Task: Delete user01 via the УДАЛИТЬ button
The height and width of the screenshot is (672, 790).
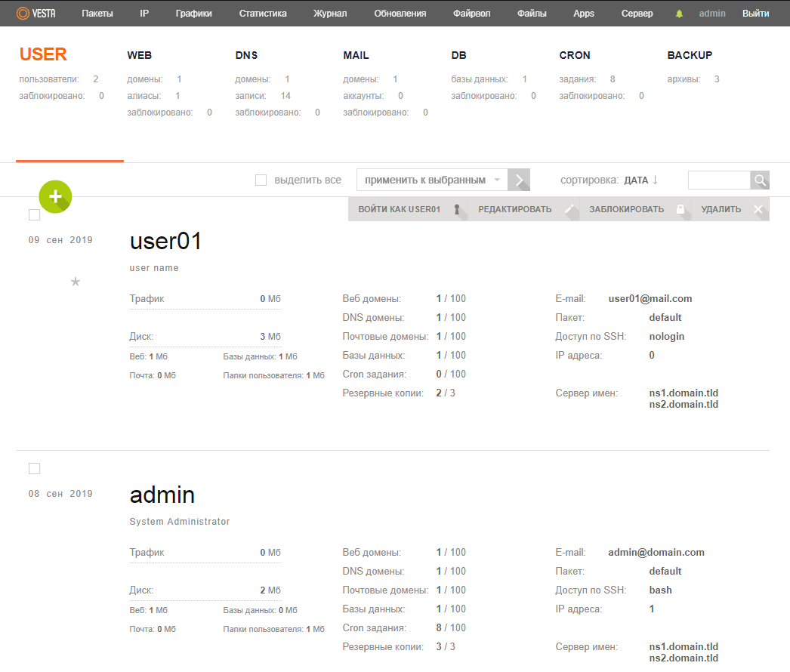Action: click(x=730, y=209)
